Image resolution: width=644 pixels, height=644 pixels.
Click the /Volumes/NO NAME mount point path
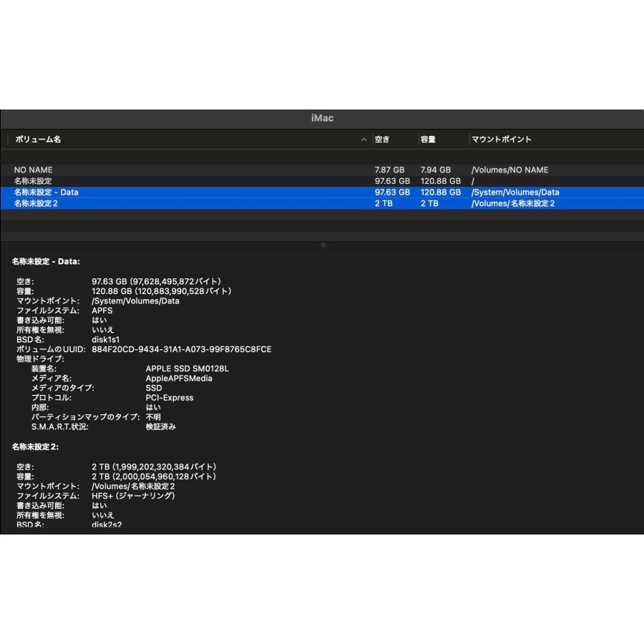[x=509, y=170]
